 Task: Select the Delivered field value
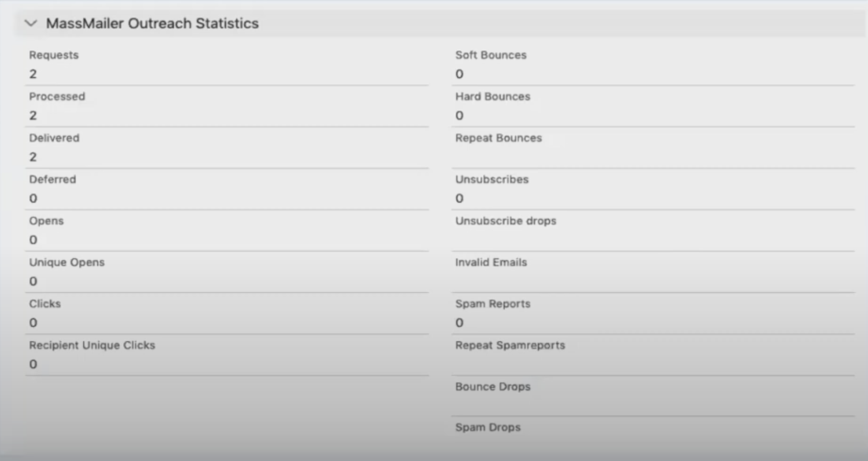pos(33,157)
